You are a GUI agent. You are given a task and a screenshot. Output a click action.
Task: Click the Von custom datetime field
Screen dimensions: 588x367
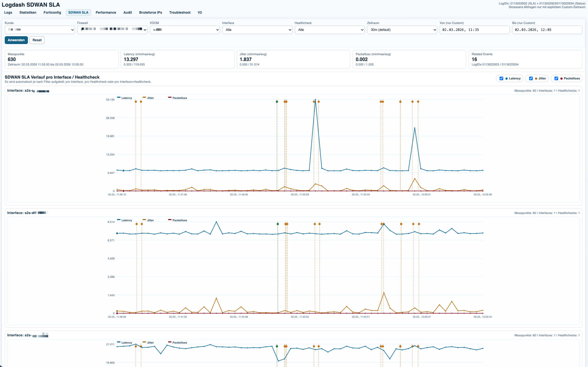474,30
